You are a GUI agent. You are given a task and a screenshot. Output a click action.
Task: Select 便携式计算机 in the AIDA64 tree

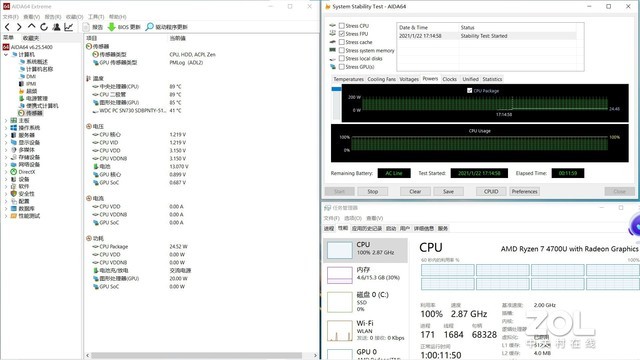42,106
